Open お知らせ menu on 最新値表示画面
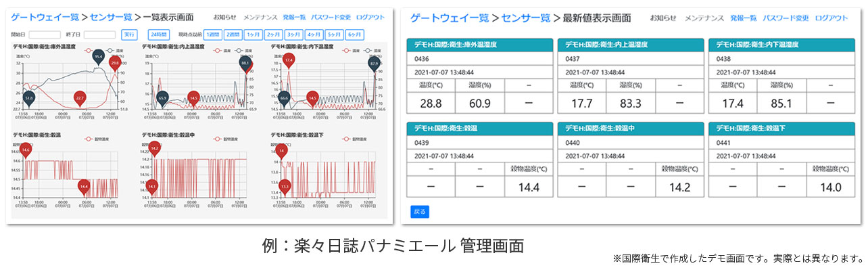Screen dimensions: 868x270 663,18
